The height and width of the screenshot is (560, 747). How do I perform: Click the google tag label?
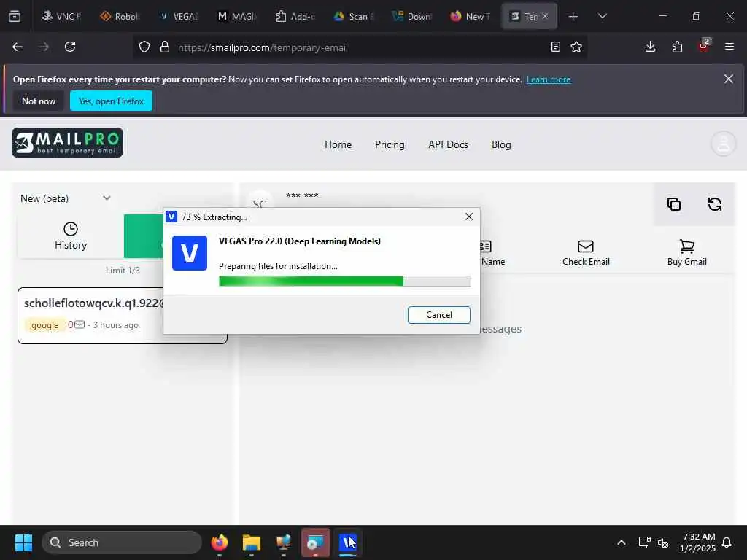pos(44,325)
